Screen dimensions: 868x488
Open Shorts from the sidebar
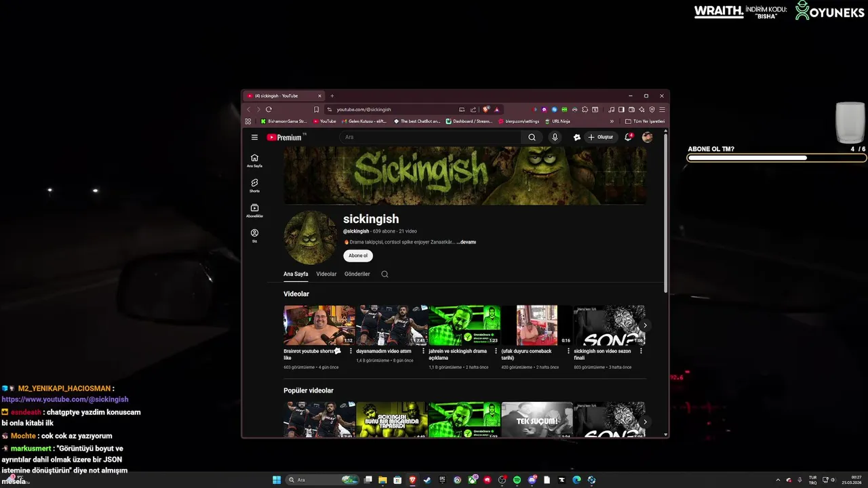(x=254, y=186)
